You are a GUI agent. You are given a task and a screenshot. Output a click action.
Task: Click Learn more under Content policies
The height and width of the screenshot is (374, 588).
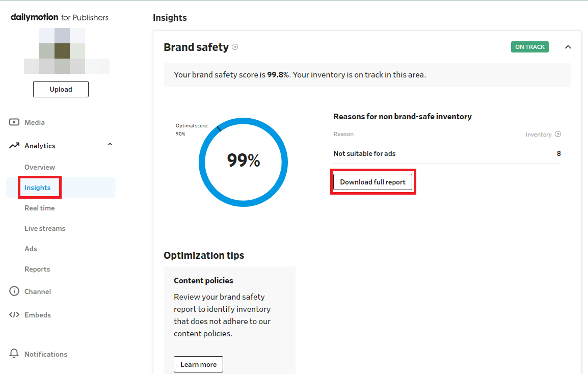point(198,364)
